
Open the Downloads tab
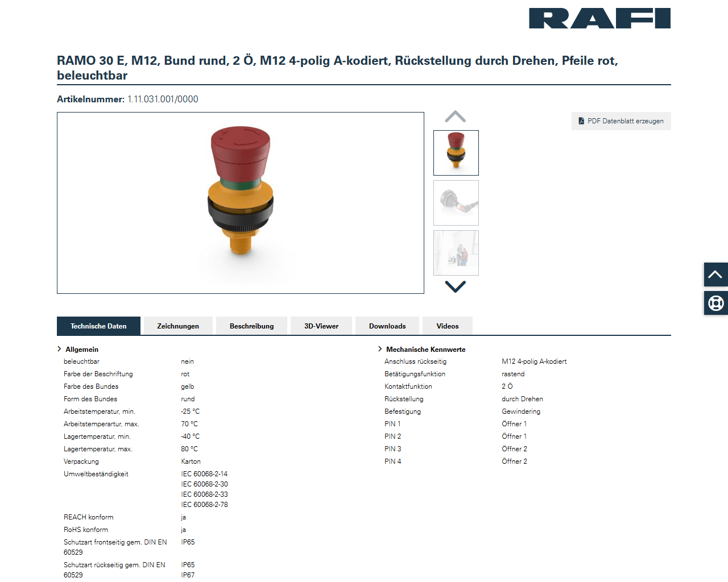click(387, 326)
